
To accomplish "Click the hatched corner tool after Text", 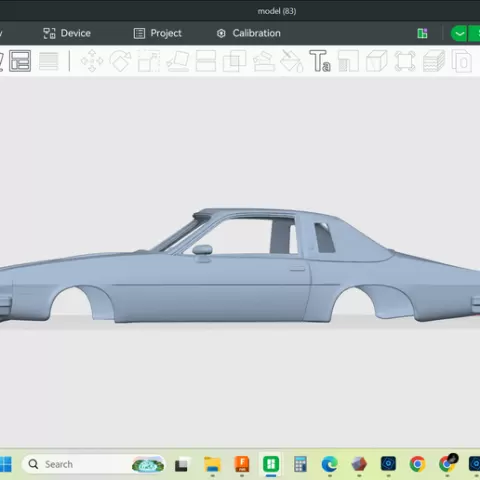I will pos(348,61).
